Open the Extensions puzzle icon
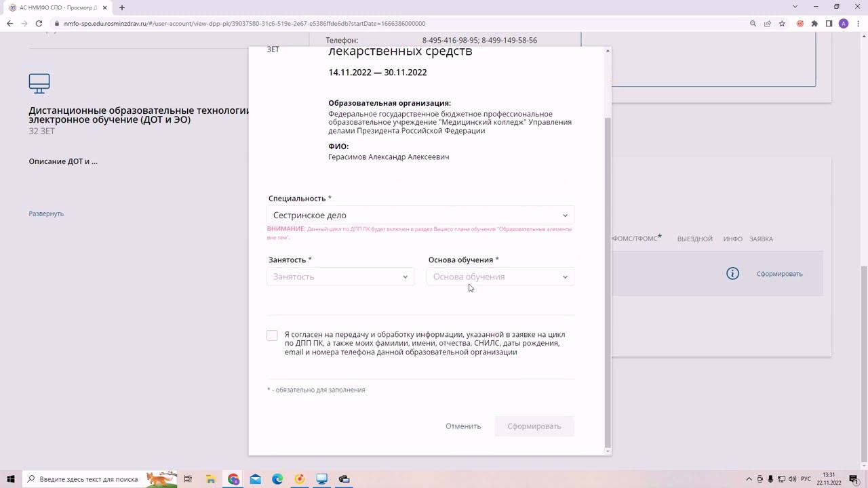Image resolution: width=868 pixels, height=488 pixels. (x=814, y=23)
